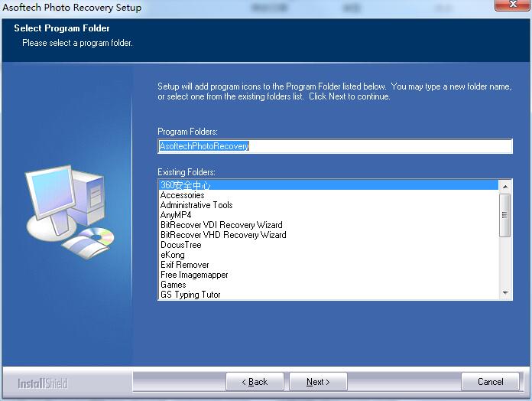Cancel the setup wizard
Screen dimensions: 532x401
pos(490,382)
